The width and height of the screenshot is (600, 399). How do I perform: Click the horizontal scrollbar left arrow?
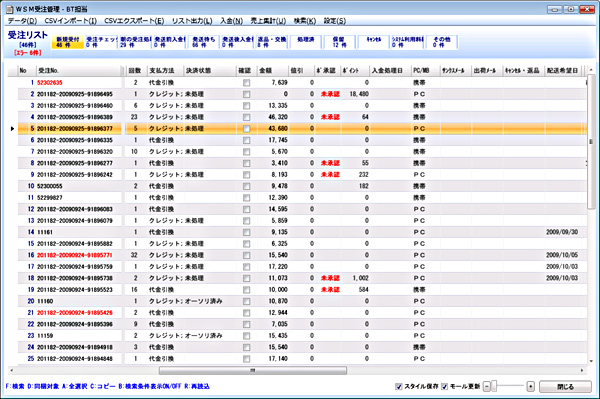tap(11, 370)
